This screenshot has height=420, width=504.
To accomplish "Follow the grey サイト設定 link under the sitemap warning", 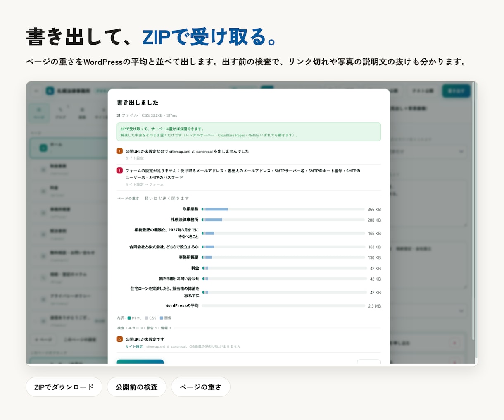I will [135, 158].
